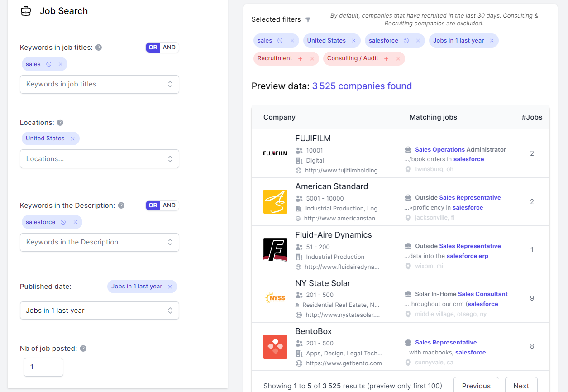
Task: Click the American Standard logo
Action: coord(275,201)
